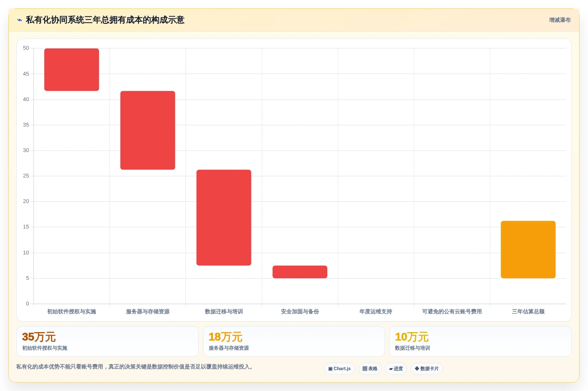The width and height of the screenshot is (588, 391).
Task: Click the x-axis label 服务器与存储资源
Action: click(x=148, y=312)
